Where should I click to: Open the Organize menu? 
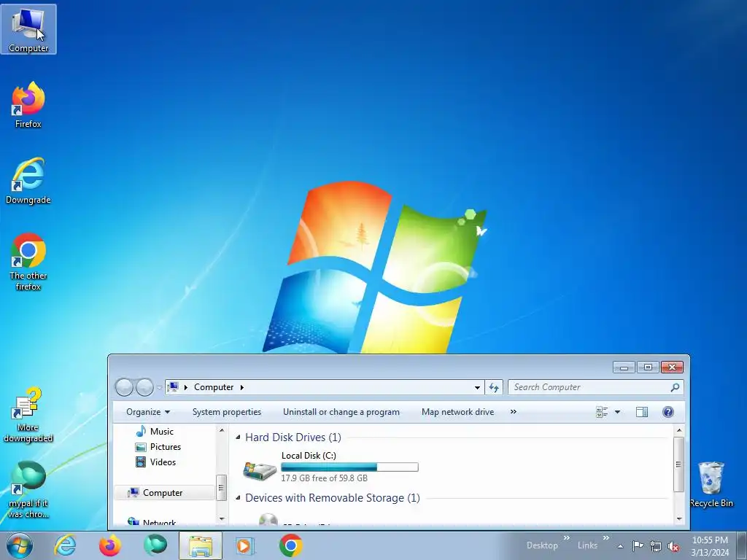click(x=147, y=412)
